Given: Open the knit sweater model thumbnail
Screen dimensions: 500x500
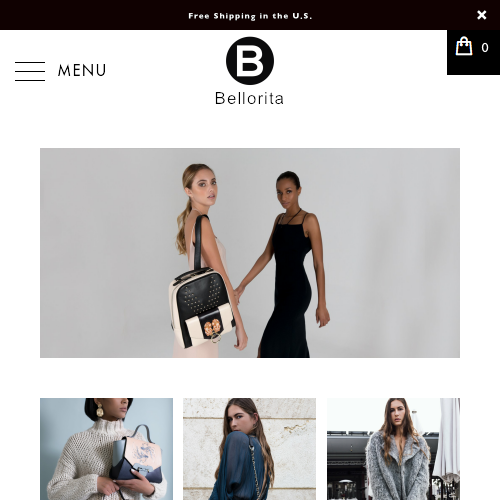Looking at the screenshot, I should tap(107, 449).
